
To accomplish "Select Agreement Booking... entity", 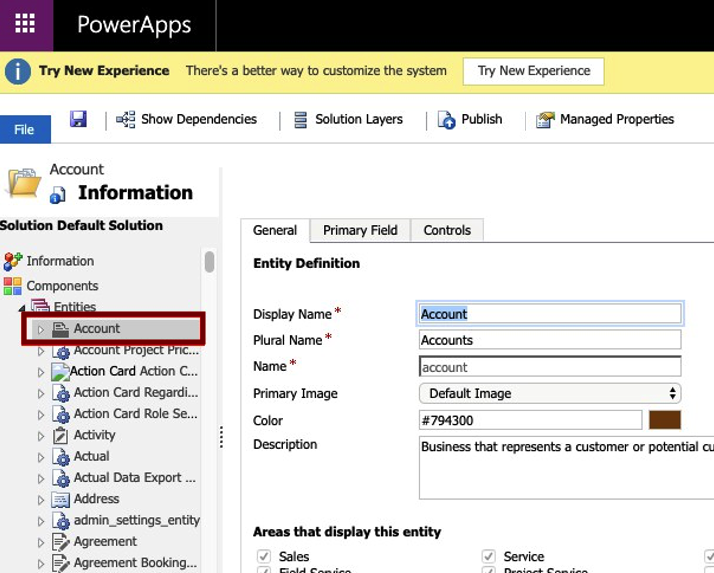I will (x=136, y=563).
